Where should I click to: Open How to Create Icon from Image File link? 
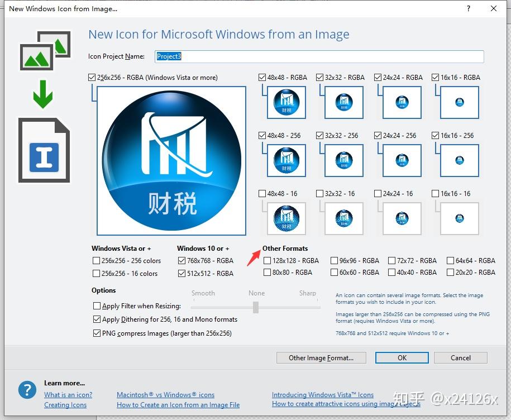click(x=178, y=405)
